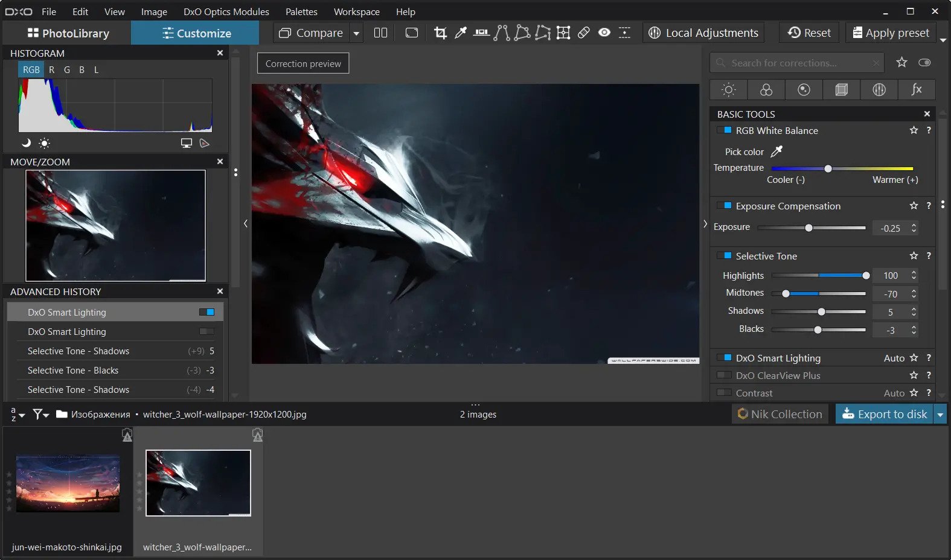Click Export to disk button

pyautogui.click(x=885, y=414)
